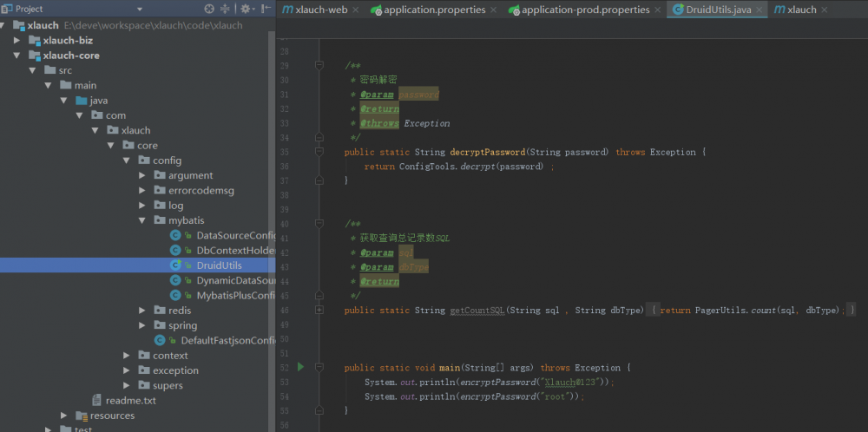Hide the Project tool window

point(266,9)
